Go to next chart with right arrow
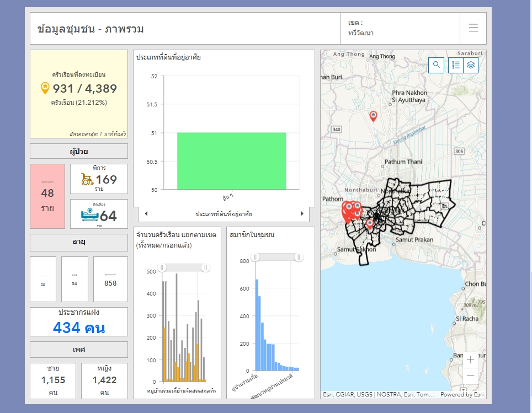The image size is (532, 413). pyautogui.click(x=302, y=213)
